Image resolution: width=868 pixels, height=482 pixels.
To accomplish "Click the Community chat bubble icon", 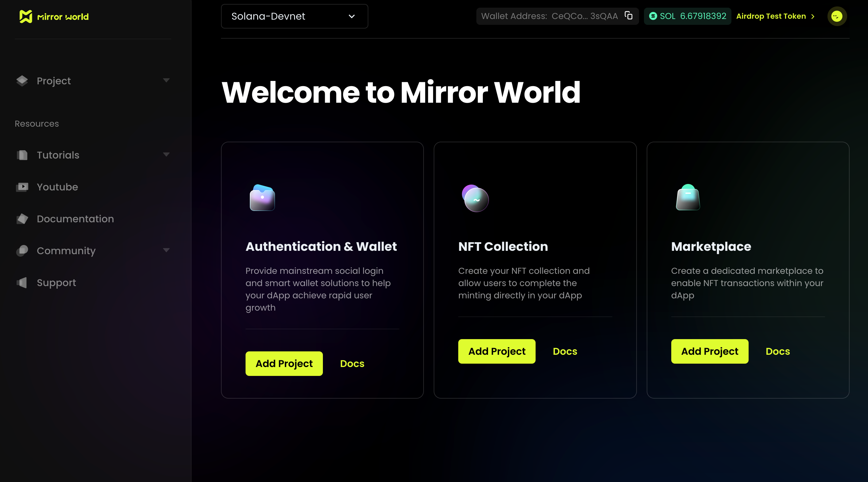I will (x=22, y=251).
